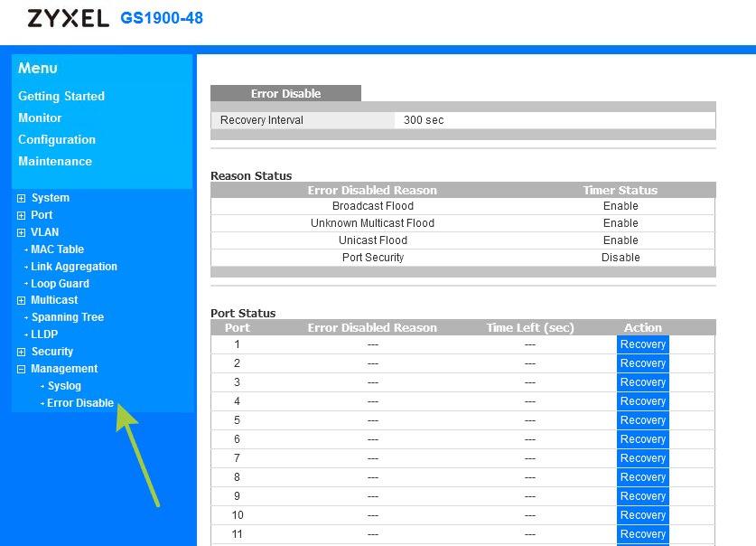Viewport: 756px width, 546px height.
Task: Click Enable timer status for Broadcast Flood
Action: pyautogui.click(x=621, y=206)
